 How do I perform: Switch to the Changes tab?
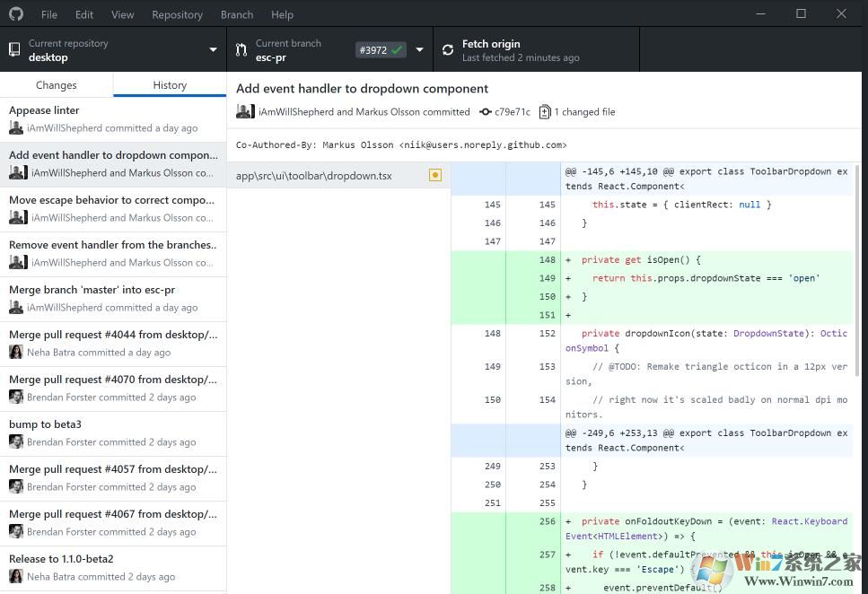(56, 84)
